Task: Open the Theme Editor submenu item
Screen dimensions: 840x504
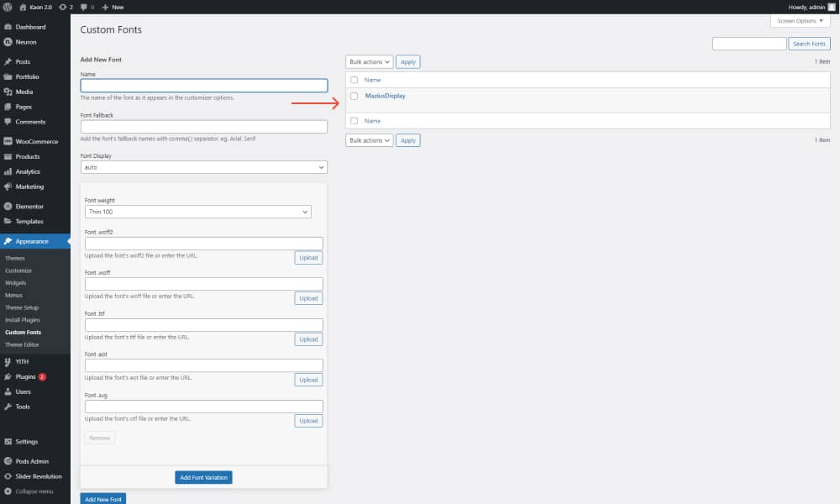Action: point(22,344)
